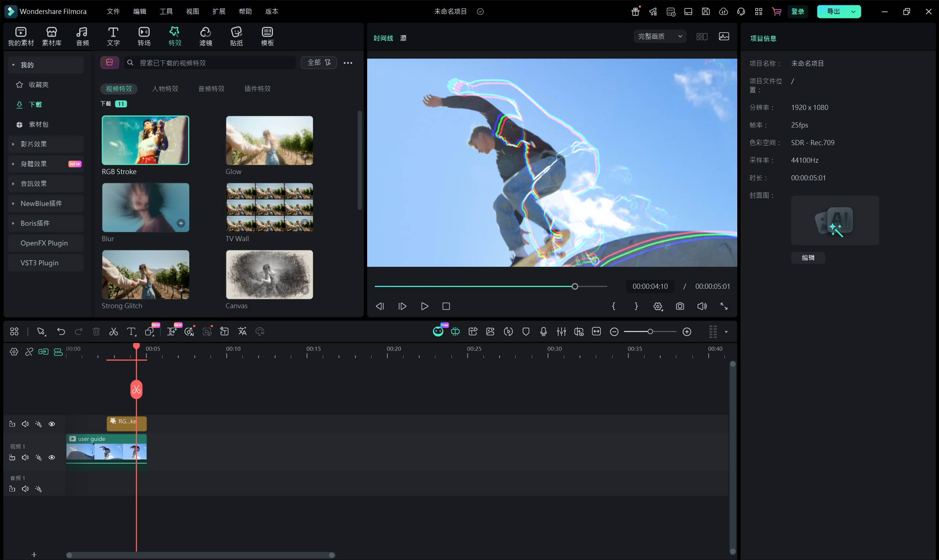Open the Transitions panel icon
Image resolution: width=939 pixels, height=560 pixels.
coord(144,36)
